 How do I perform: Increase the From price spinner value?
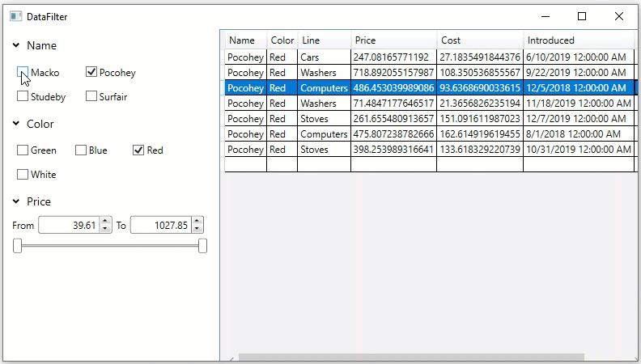click(104, 222)
